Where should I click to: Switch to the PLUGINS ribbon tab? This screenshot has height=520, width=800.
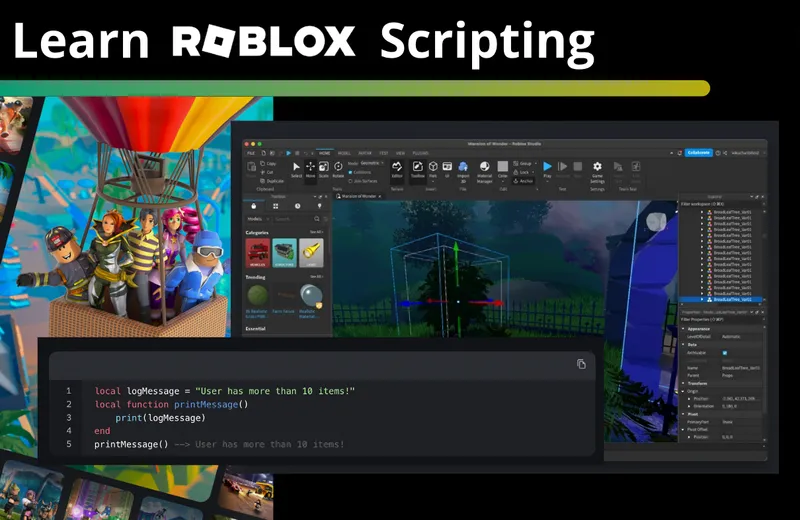coord(420,153)
